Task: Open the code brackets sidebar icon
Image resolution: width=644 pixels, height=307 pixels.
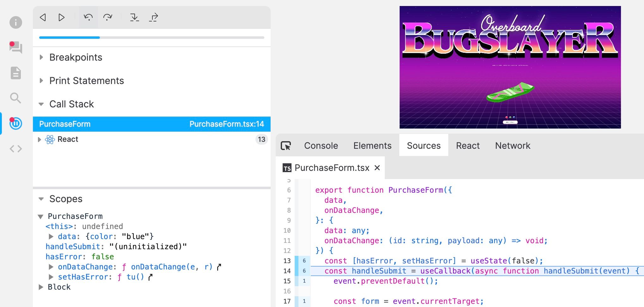Action: pyautogui.click(x=16, y=148)
